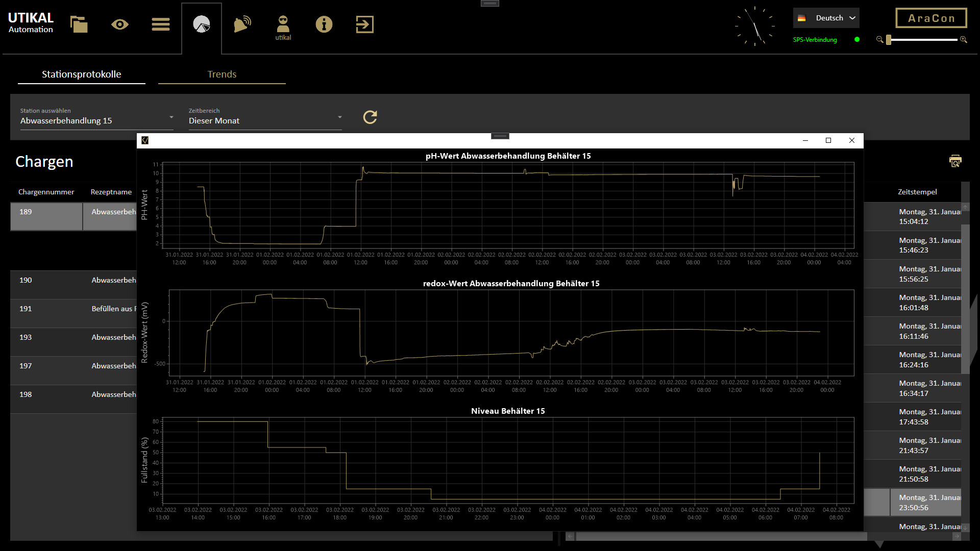980x551 pixels.
Task: Click the refresh icon beside Zeitbereich
Action: click(370, 117)
